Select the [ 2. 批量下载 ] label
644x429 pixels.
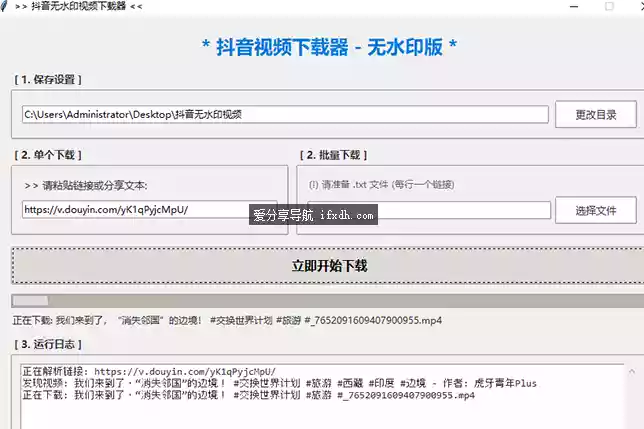click(x=334, y=155)
